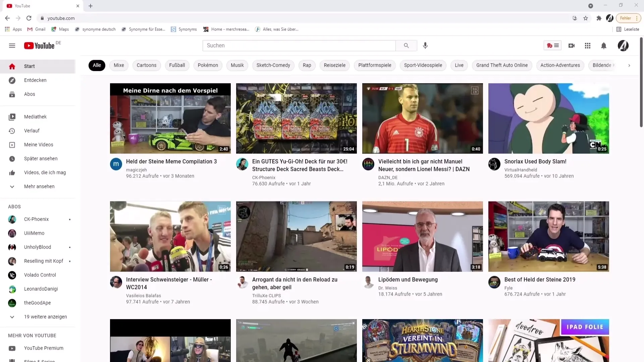Open Videos, die ich mag
The image size is (644, 362).
point(38,173)
